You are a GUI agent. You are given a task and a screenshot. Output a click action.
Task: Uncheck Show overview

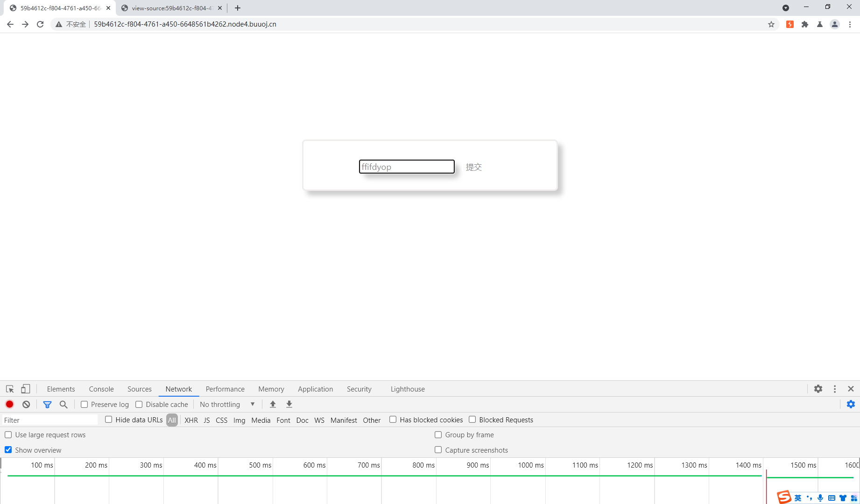click(8, 450)
